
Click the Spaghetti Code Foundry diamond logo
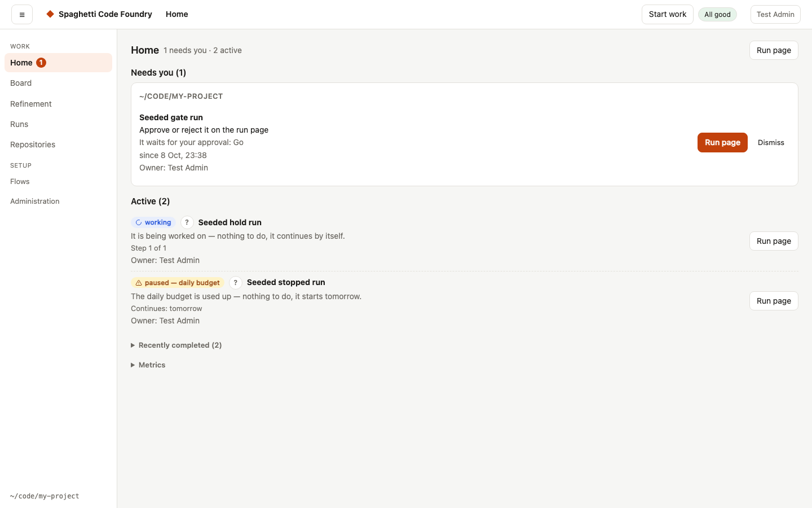pos(50,14)
